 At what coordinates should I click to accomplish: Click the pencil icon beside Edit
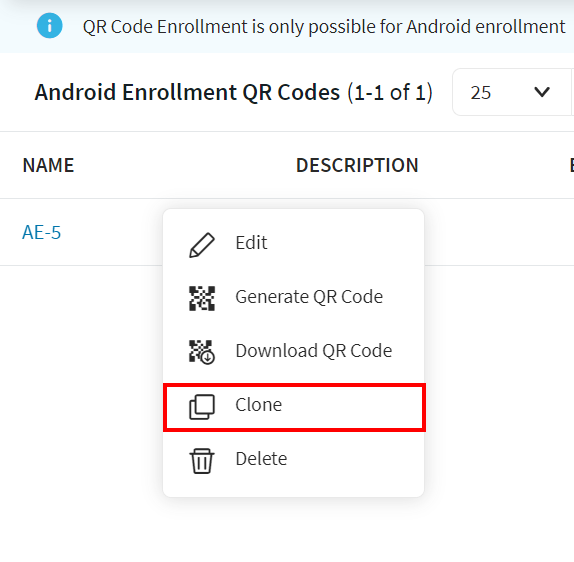click(x=202, y=245)
